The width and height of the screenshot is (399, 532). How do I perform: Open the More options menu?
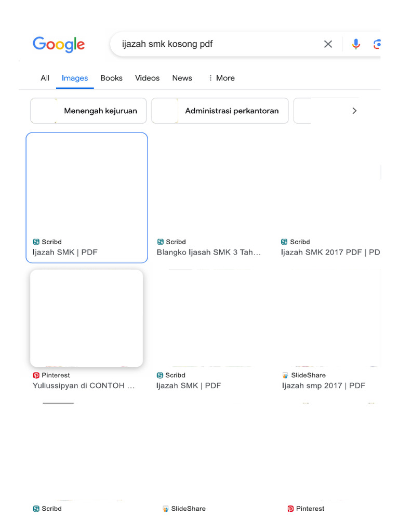coord(221,78)
